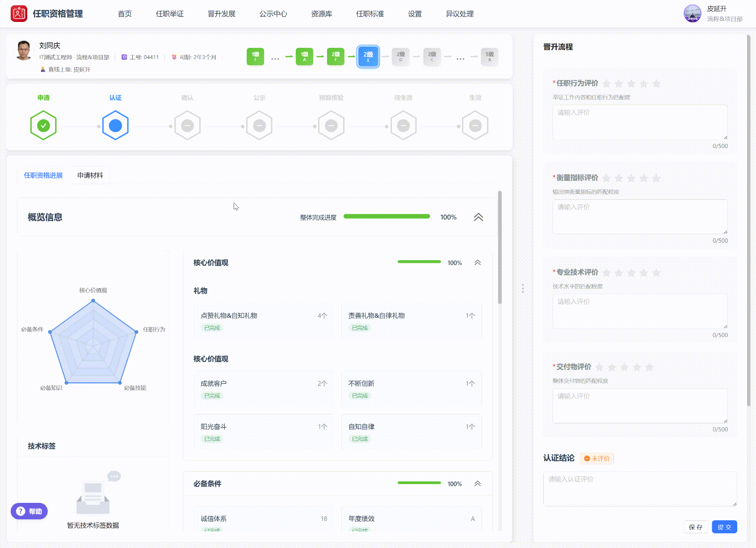Collapse the 必备条件 panel

click(477, 484)
